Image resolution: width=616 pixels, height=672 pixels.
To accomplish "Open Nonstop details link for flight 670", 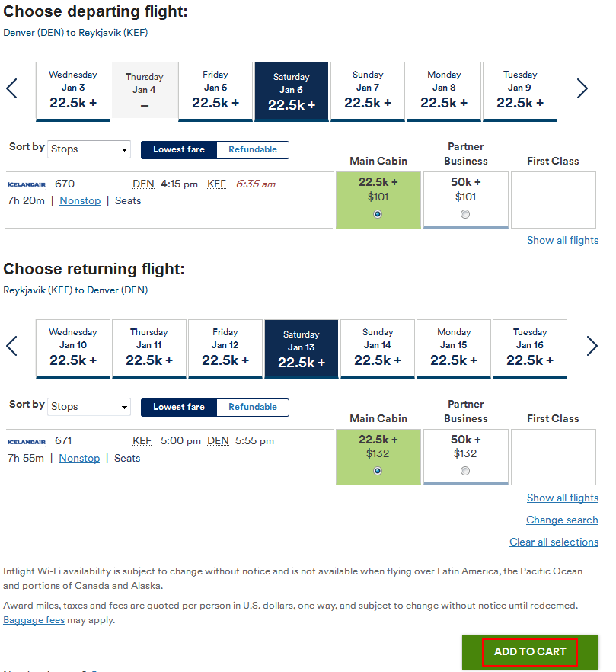I will click(80, 200).
